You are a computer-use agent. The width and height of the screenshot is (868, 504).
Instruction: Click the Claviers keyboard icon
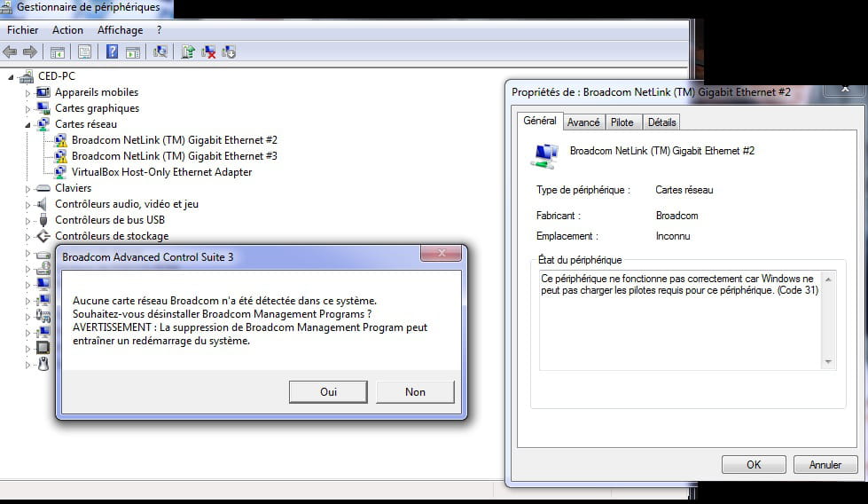43,188
